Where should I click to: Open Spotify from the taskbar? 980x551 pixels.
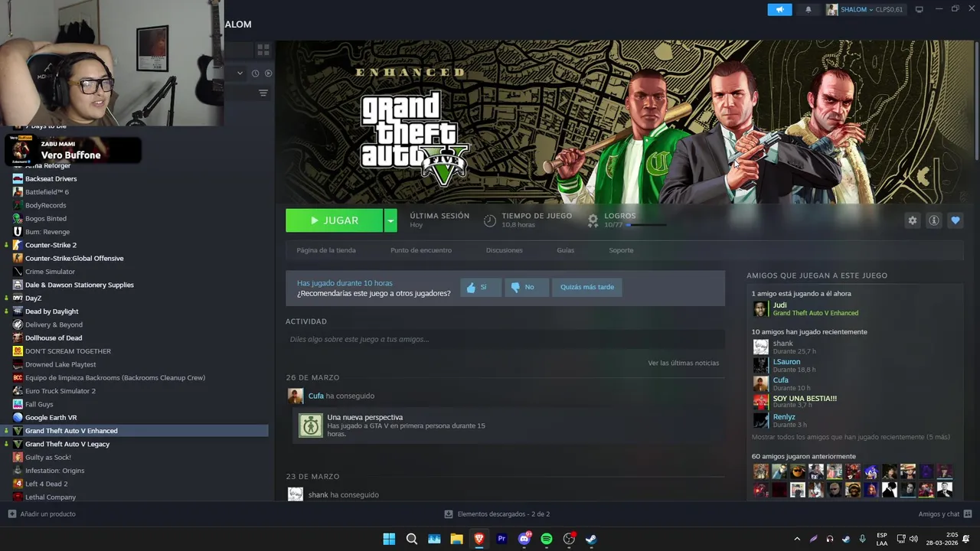[547, 539]
